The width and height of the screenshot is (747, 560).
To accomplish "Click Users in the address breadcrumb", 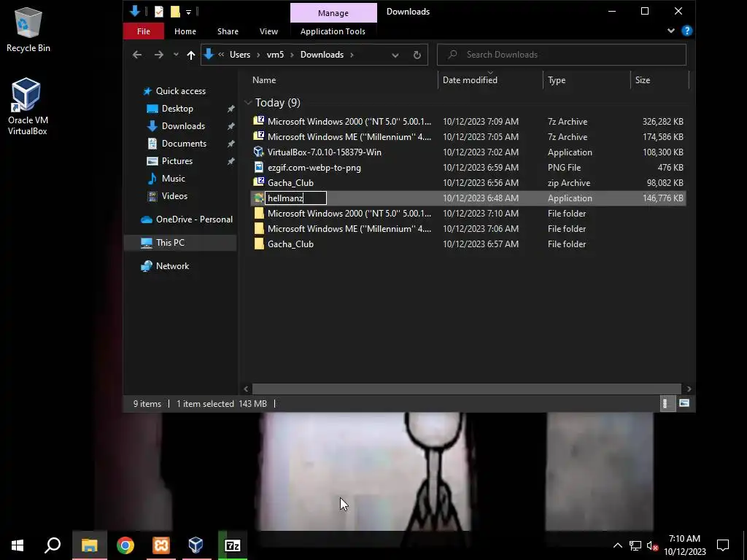I will 239,55.
